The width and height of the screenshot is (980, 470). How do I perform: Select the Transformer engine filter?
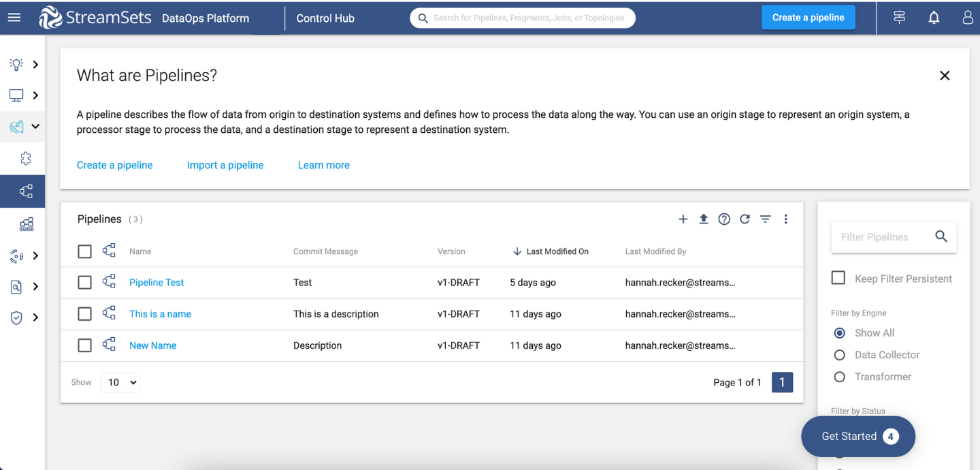tap(840, 377)
